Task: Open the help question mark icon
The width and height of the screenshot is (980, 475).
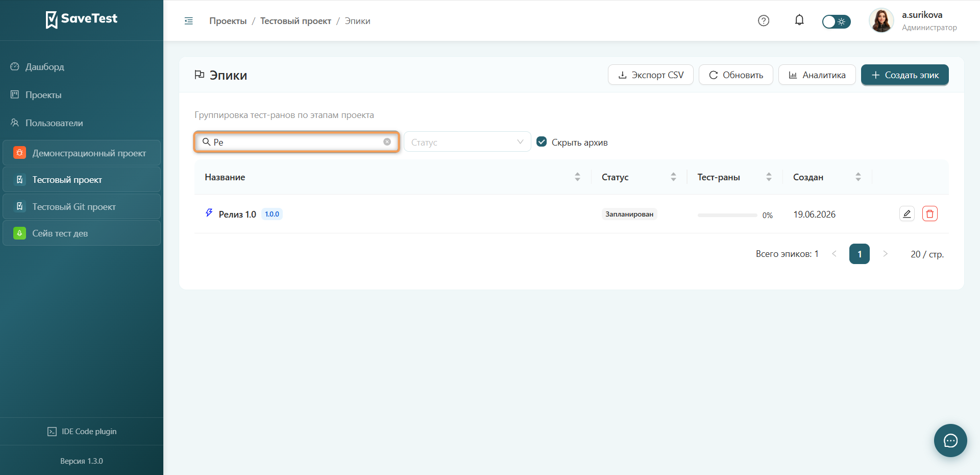Action: tap(764, 21)
